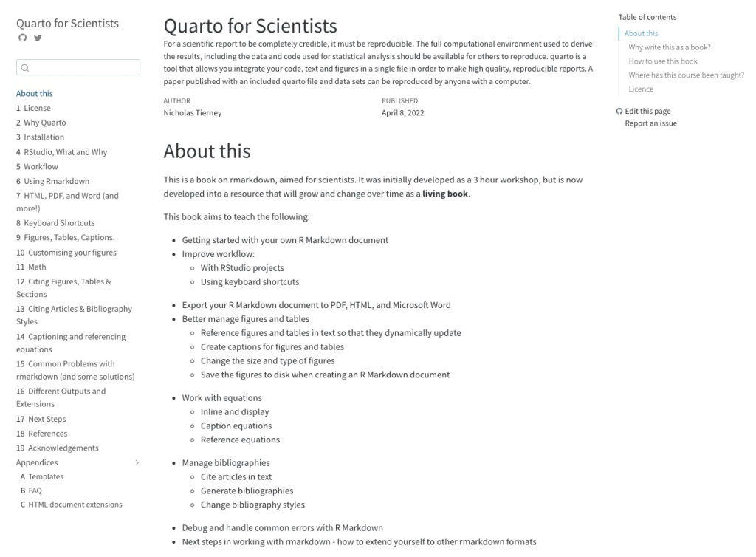Select Licence in table of contents
This screenshot has height=557, width=756.
point(641,89)
